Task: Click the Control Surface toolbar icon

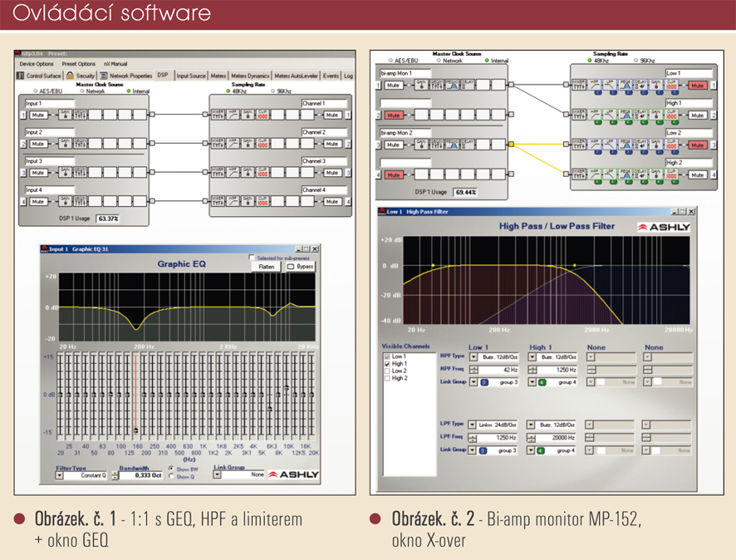Action: coord(20,75)
